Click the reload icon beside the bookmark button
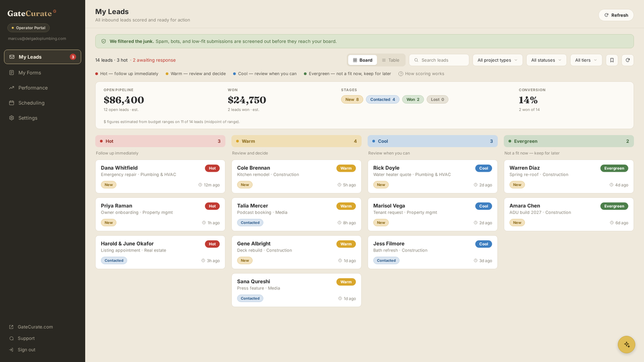The width and height of the screenshot is (644, 362). pyautogui.click(x=628, y=60)
